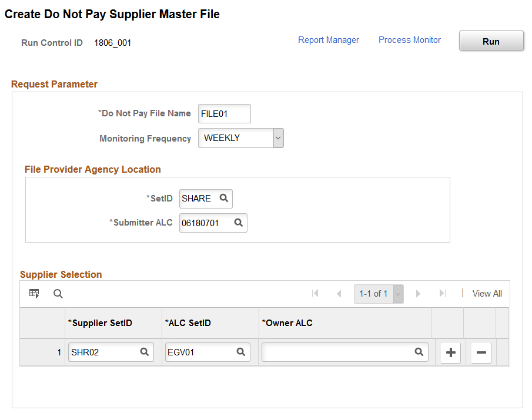Open the Monitoring Frequency dropdown
Viewport: 532px width, 420px height.
pyautogui.click(x=277, y=138)
